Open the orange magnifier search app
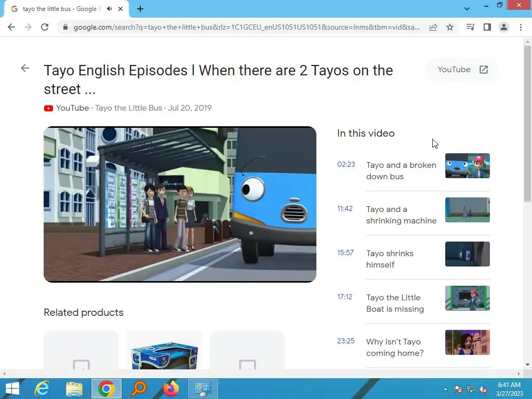The height and width of the screenshot is (399, 532). 138,389
